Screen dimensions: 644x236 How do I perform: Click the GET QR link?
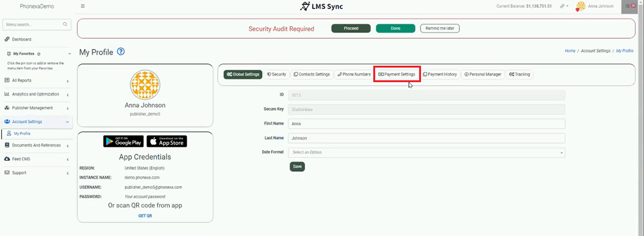tap(145, 216)
